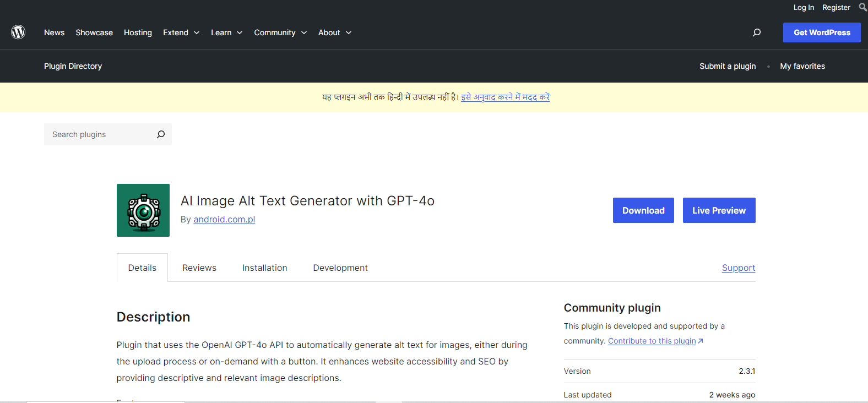Screen dimensions: 868x403
Task: Expand the About menu chevron
Action: pos(349,33)
